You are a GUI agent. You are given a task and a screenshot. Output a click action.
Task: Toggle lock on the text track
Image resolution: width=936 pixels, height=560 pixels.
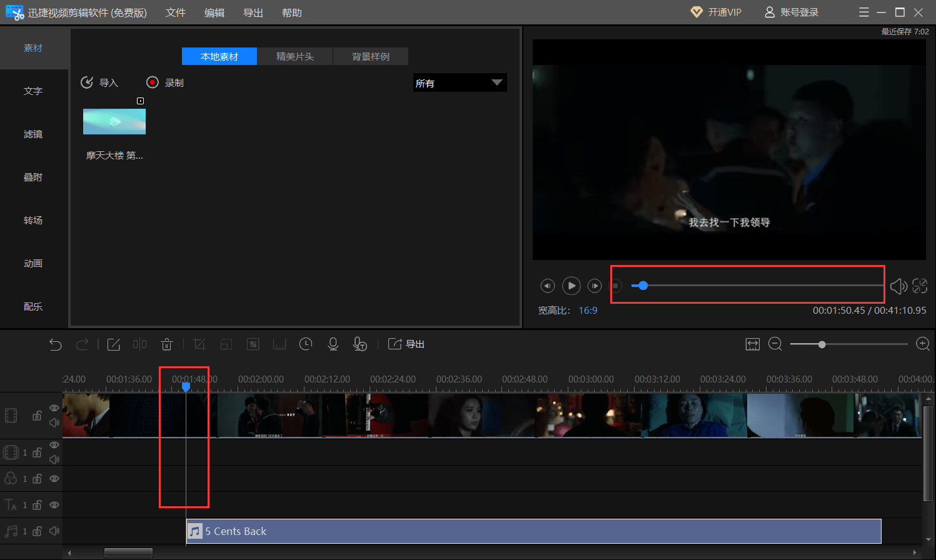(37, 505)
